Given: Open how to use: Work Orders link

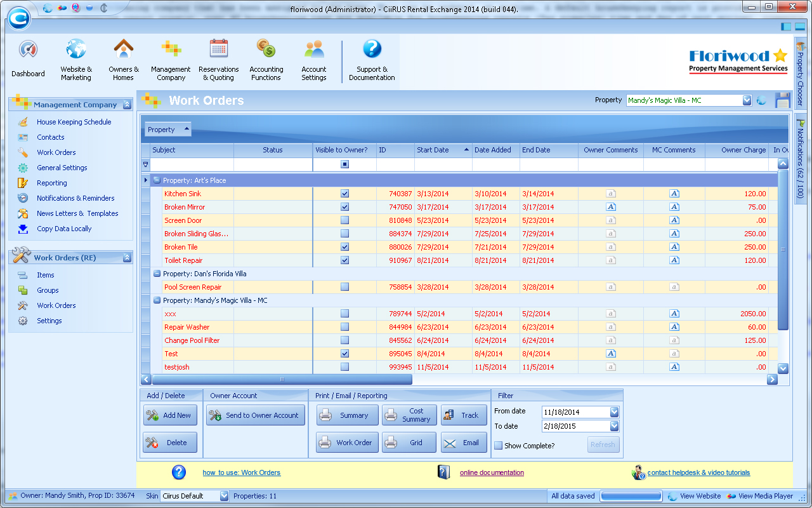Looking at the screenshot, I should click(242, 472).
